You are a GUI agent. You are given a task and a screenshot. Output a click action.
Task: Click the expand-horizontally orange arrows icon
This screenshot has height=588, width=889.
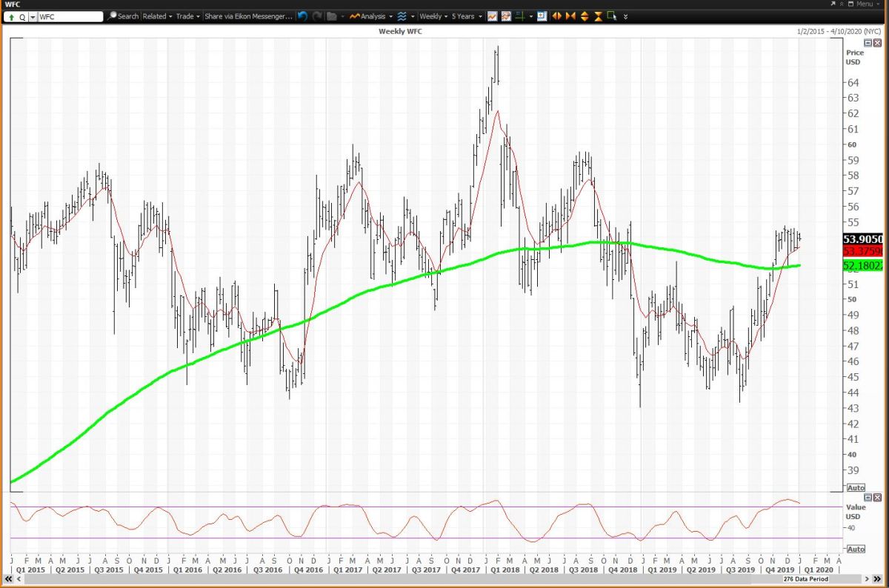[557, 16]
